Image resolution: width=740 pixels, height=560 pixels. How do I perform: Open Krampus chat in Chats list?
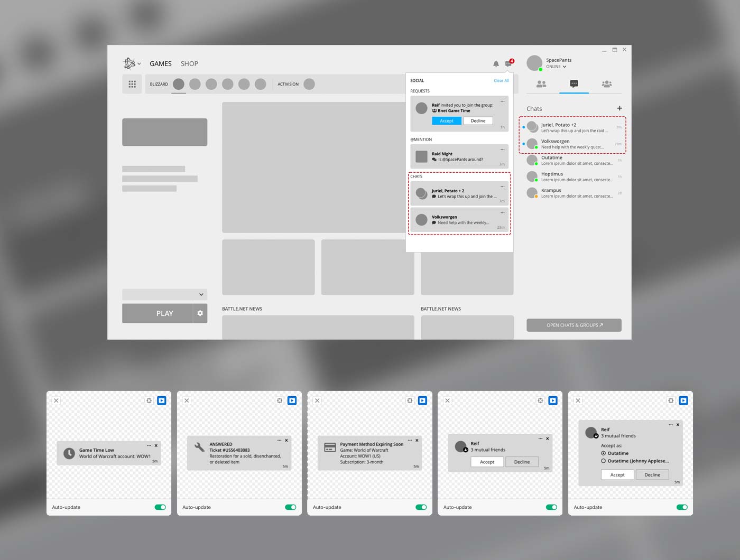tap(574, 193)
